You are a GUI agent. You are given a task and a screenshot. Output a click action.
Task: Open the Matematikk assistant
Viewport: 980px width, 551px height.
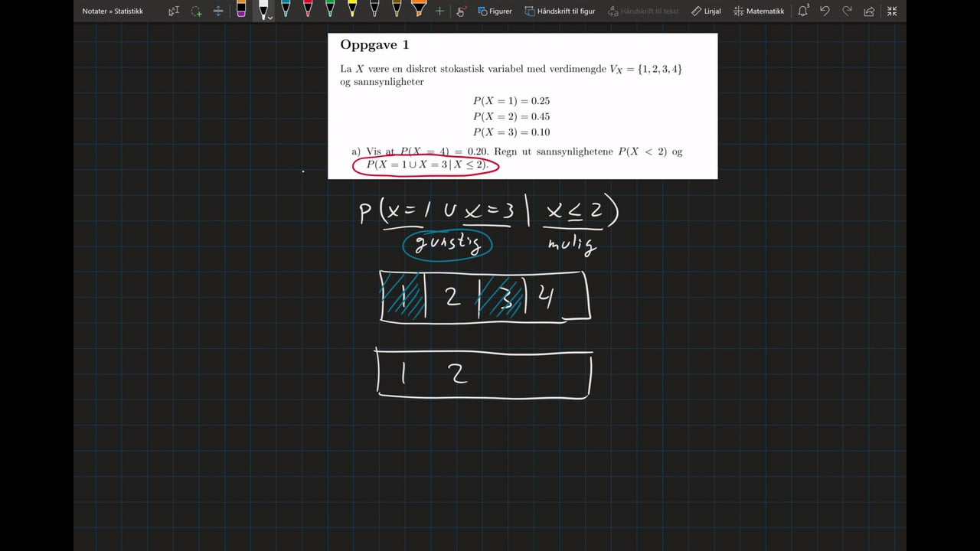tap(759, 11)
